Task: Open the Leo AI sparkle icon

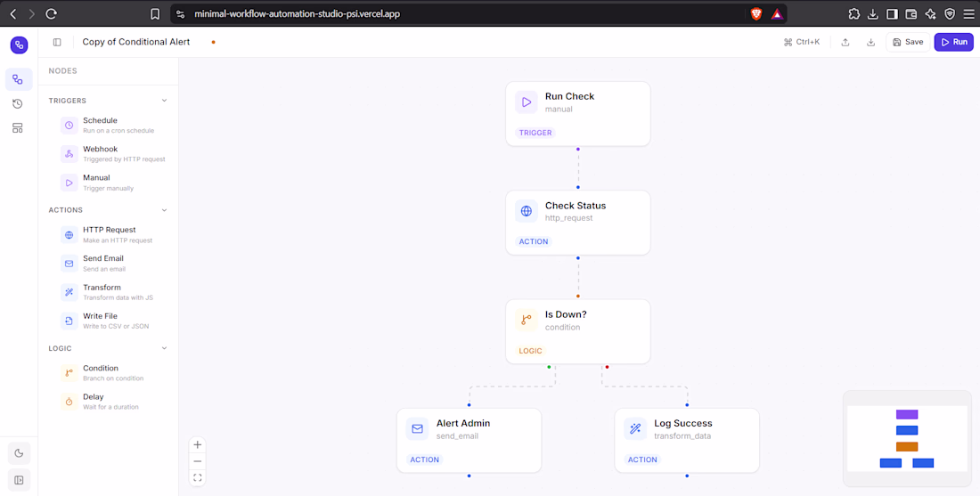Action: (930, 13)
